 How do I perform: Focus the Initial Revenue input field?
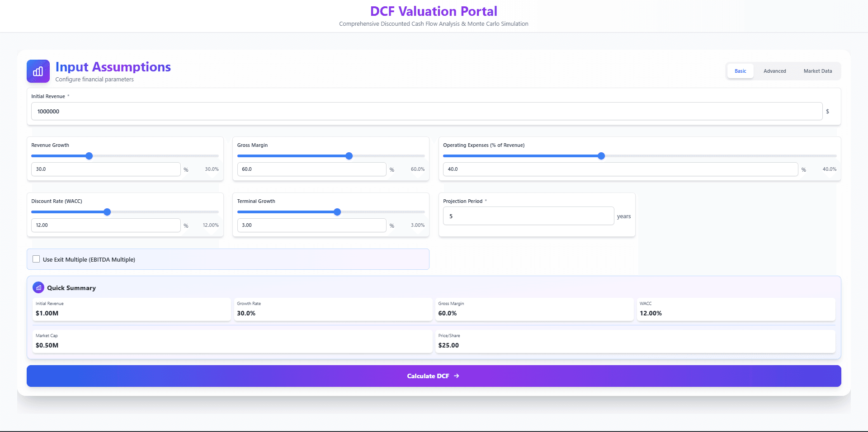[426, 111]
